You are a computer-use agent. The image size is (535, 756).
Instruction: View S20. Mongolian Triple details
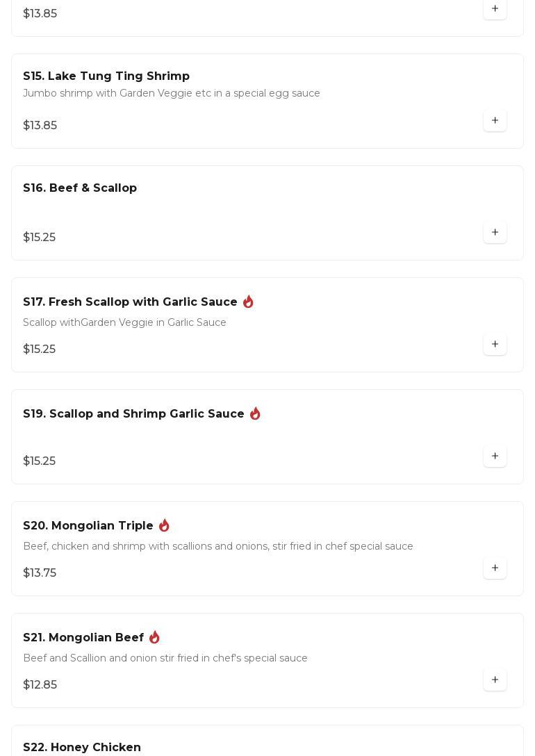pos(88,526)
